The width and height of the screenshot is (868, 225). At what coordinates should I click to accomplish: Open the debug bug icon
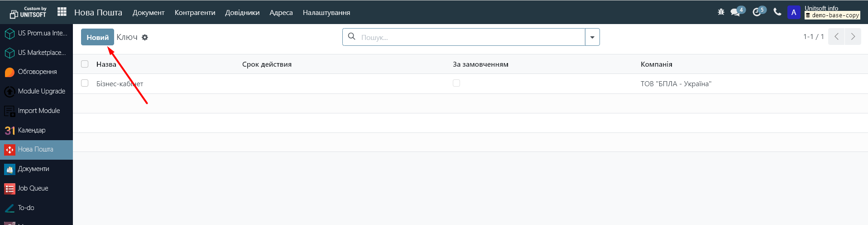[721, 12]
